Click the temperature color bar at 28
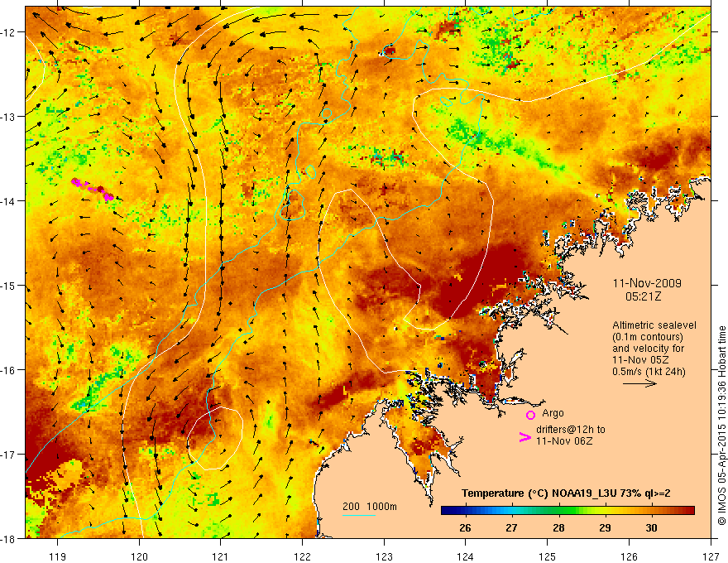The image size is (728, 563). pyautogui.click(x=558, y=511)
